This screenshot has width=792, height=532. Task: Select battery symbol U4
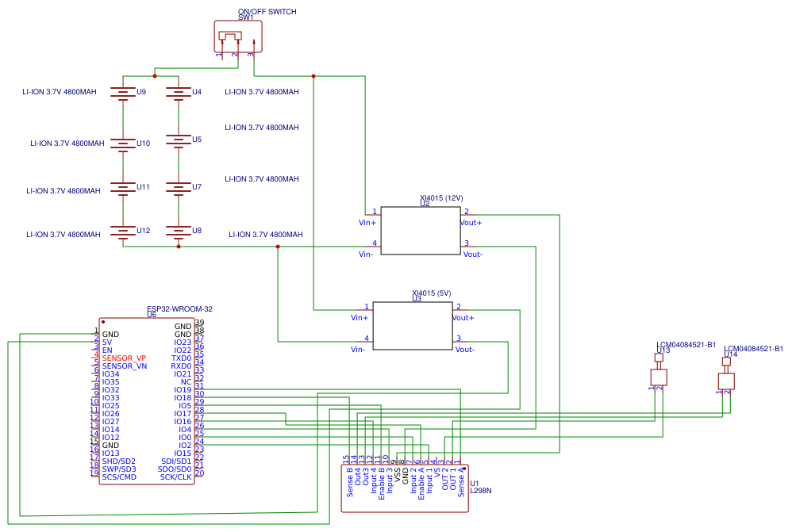(179, 93)
